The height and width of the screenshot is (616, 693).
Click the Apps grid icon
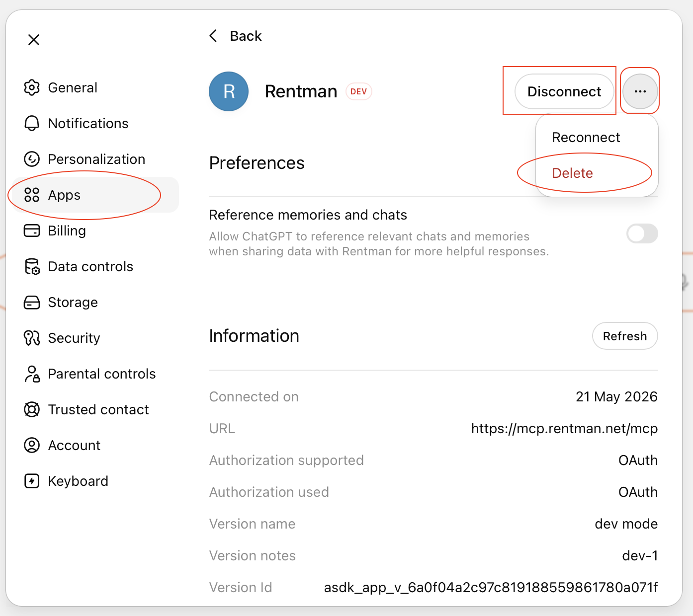[32, 195]
